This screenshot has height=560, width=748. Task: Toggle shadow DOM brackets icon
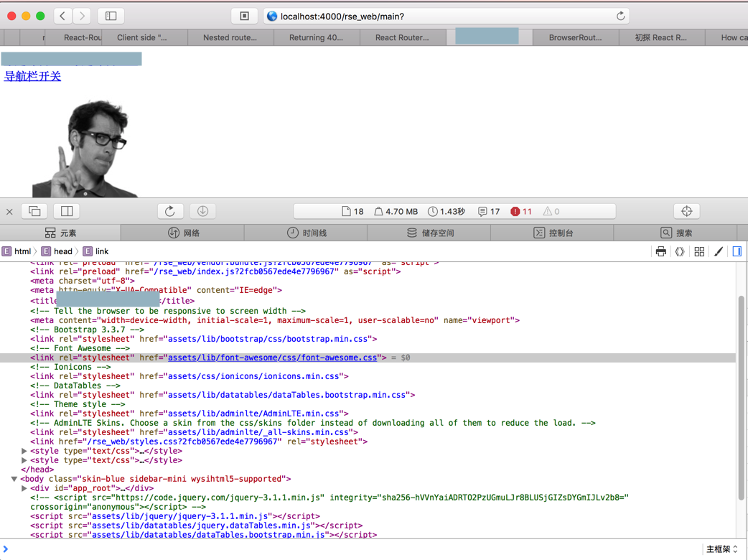(680, 251)
